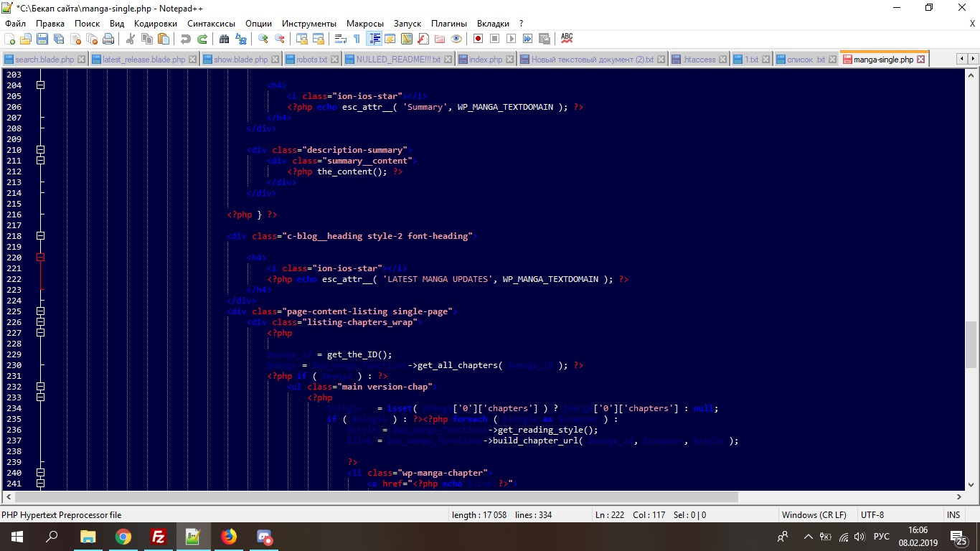The width and height of the screenshot is (980, 551).
Task: Open Find with the binoculars icon
Action: coord(225,39)
